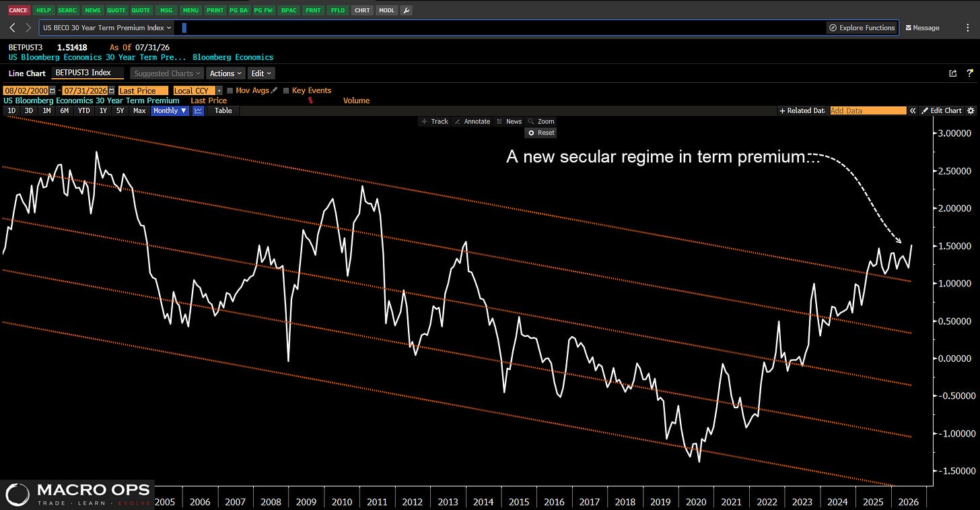Click the pencil icon beside Mov Avgs
The height and width of the screenshot is (510, 980).
[x=274, y=90]
